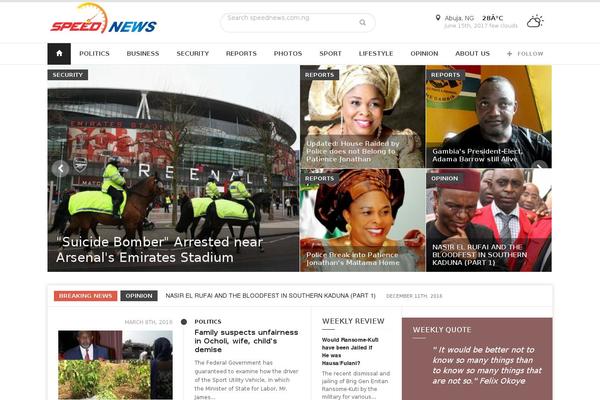
Task: Open the Security menu
Action: (192, 54)
